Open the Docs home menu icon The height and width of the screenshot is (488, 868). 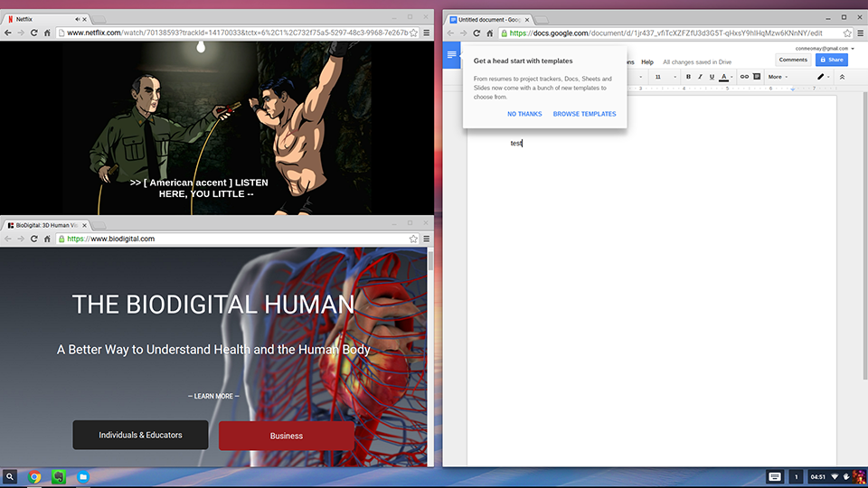pyautogui.click(x=451, y=55)
